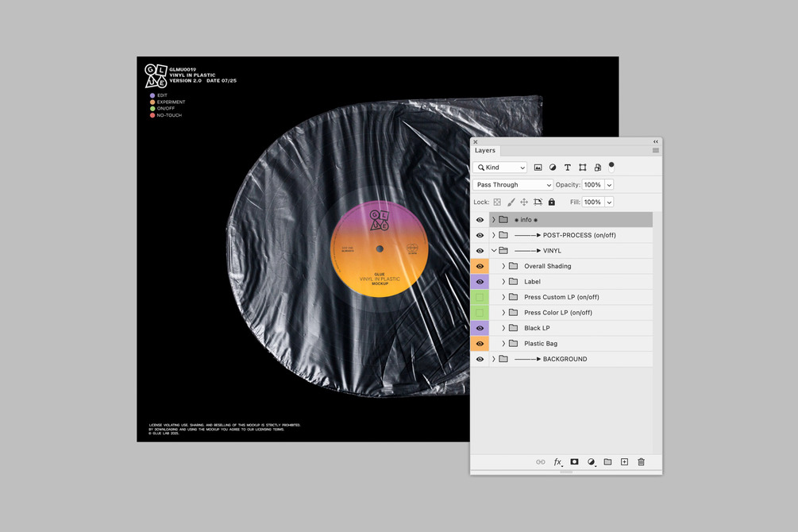Show the Press Custom LP group
798x532 pixels.
[x=480, y=297]
